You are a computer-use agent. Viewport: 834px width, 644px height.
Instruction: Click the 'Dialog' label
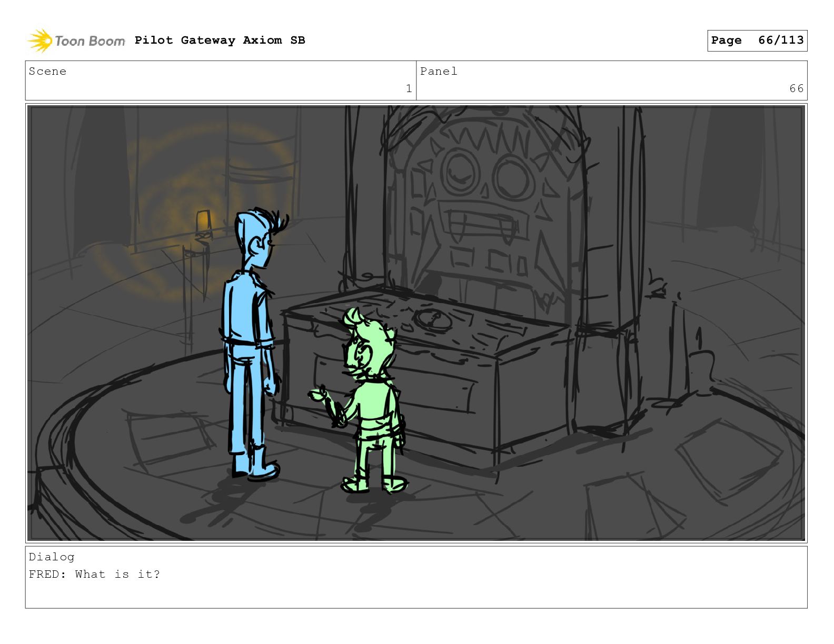(52, 557)
